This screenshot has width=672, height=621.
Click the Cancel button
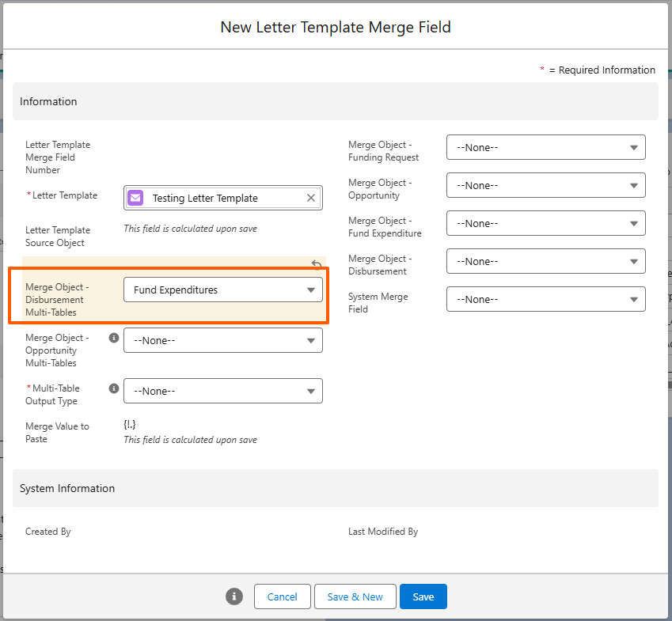pos(282,596)
